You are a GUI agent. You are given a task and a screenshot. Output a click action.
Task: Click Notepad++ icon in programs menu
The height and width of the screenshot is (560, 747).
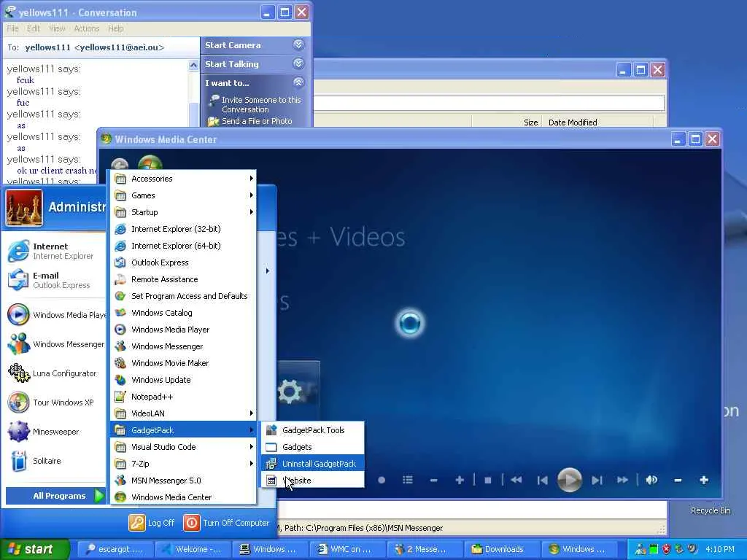[120, 397]
